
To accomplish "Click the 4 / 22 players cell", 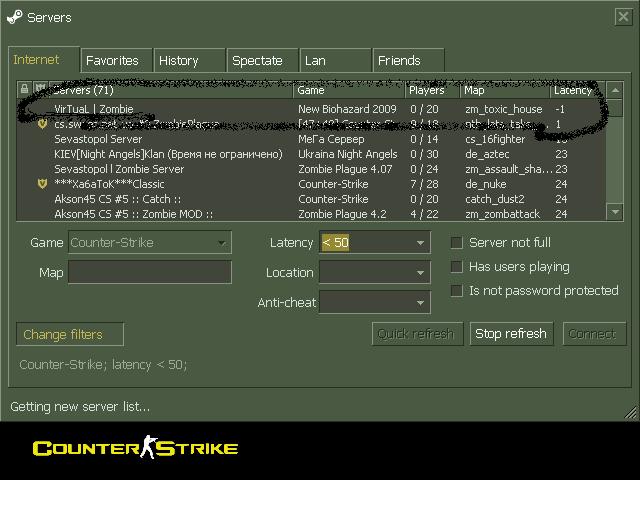I will pos(424,214).
